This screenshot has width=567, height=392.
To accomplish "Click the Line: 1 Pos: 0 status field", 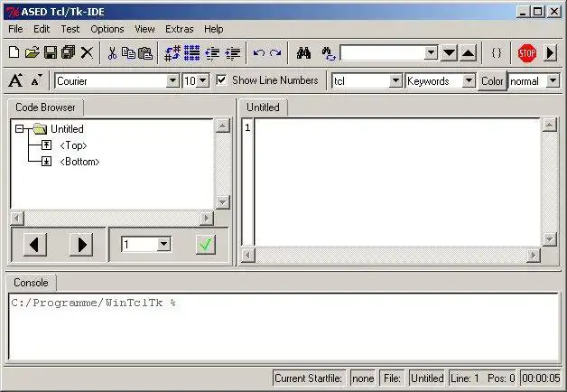I will pos(483,378).
